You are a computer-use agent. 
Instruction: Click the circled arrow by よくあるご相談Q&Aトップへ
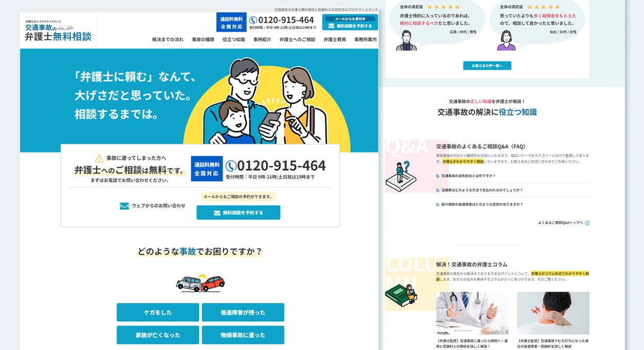(587, 223)
